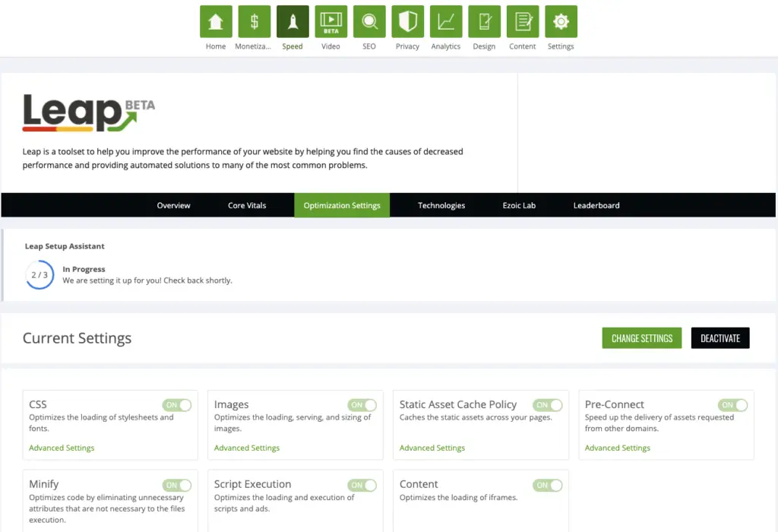Click the Content card title
Viewport: 778px width, 532px height.
pyautogui.click(x=419, y=484)
